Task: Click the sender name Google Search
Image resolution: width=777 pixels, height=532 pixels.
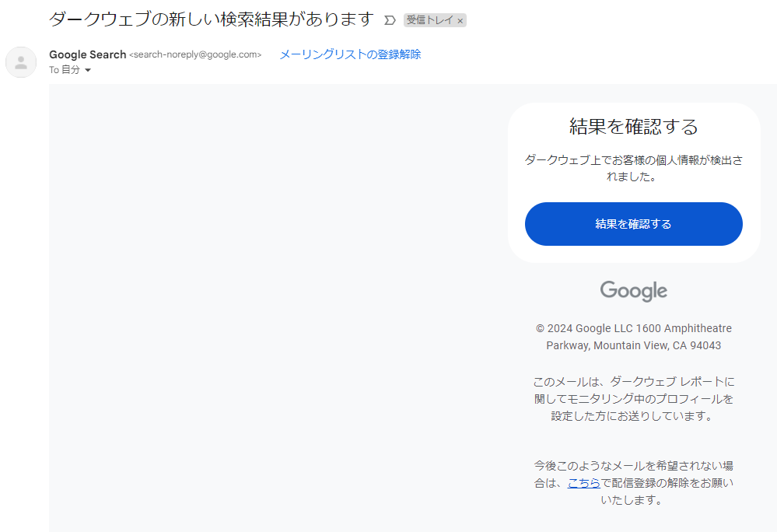Action: tap(87, 54)
